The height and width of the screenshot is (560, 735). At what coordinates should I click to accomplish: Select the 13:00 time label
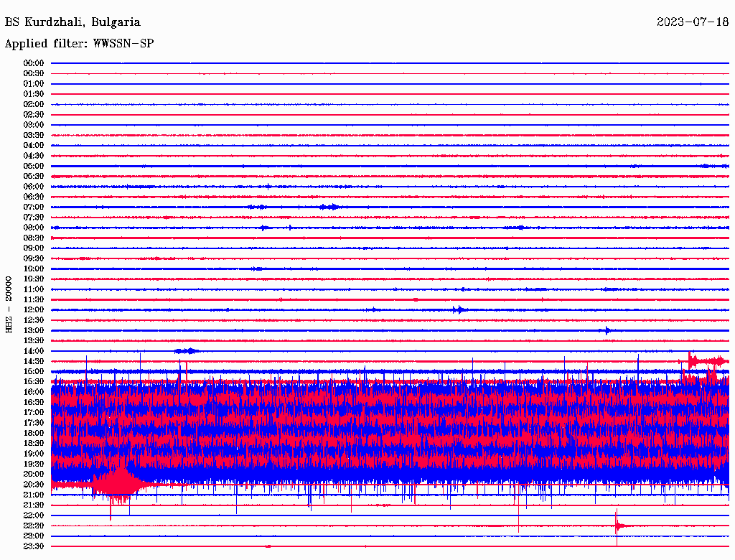coord(34,330)
